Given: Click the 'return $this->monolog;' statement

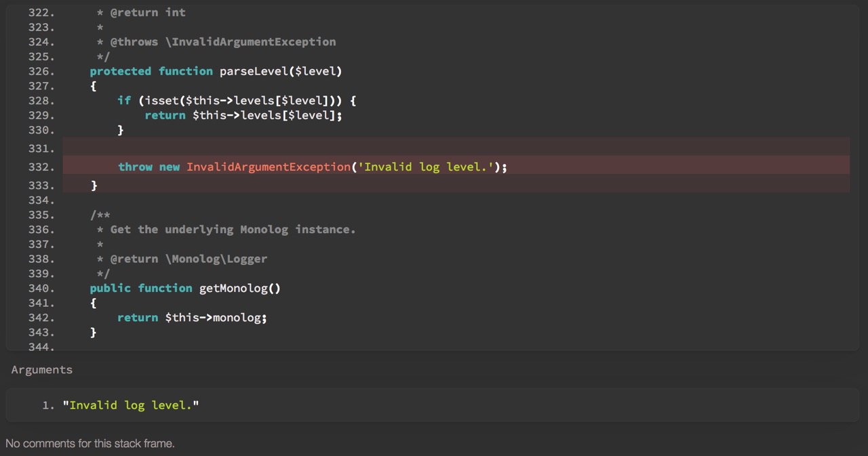Looking at the screenshot, I should tap(192, 317).
